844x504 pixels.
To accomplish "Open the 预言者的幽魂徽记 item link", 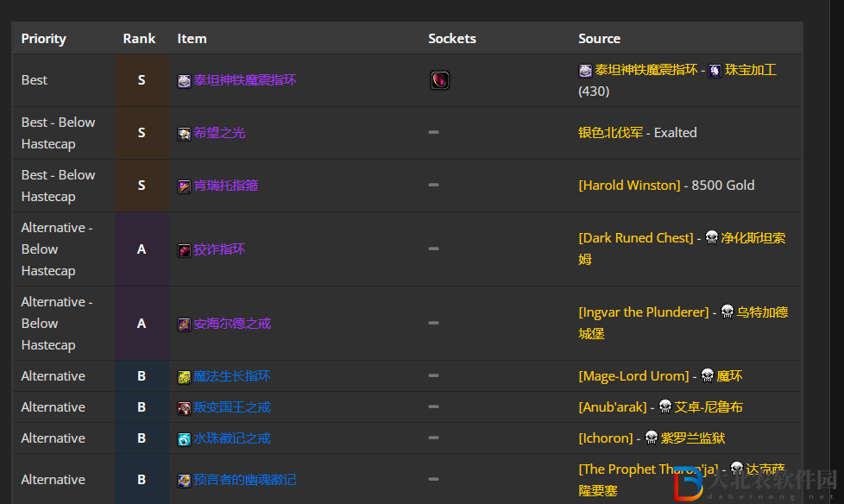I will [x=244, y=480].
